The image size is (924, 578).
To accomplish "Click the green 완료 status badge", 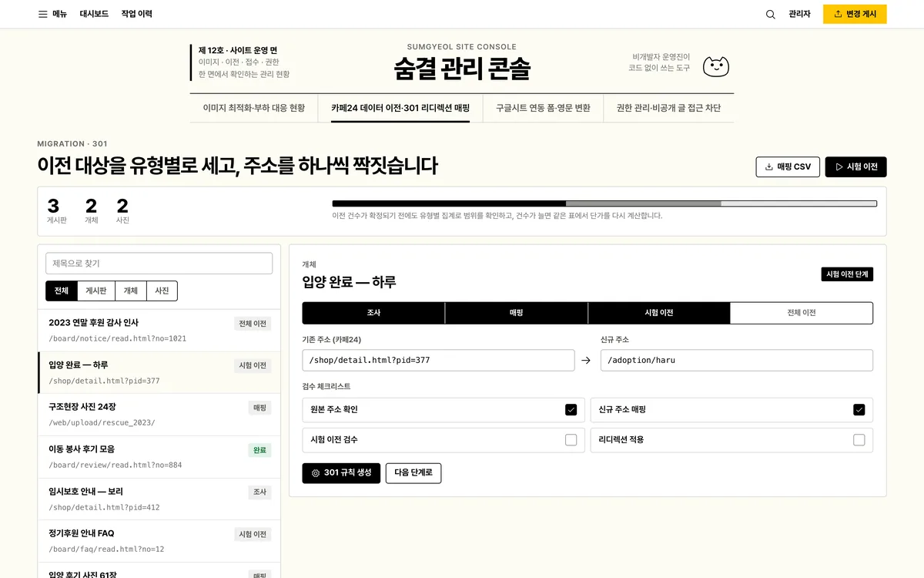I will [x=259, y=450].
